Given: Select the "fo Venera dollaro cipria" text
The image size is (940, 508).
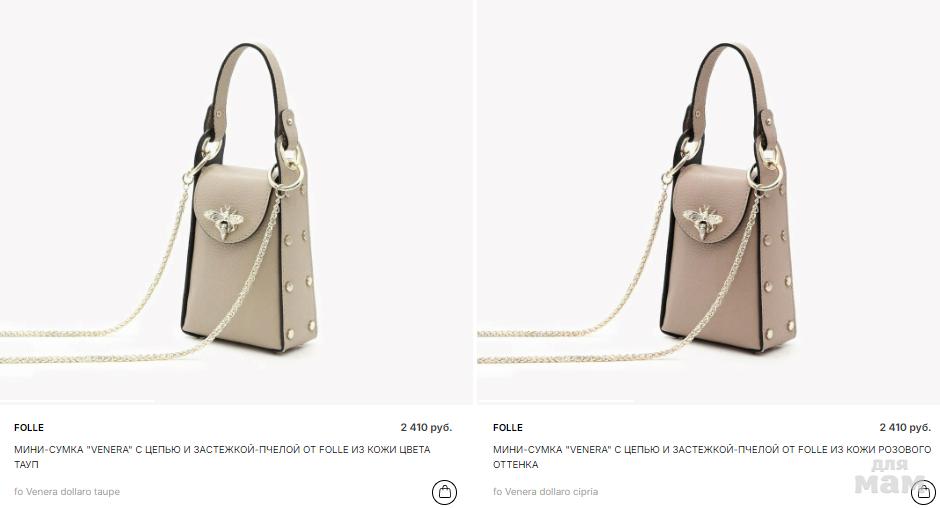Looking at the screenshot, I should pos(546,492).
